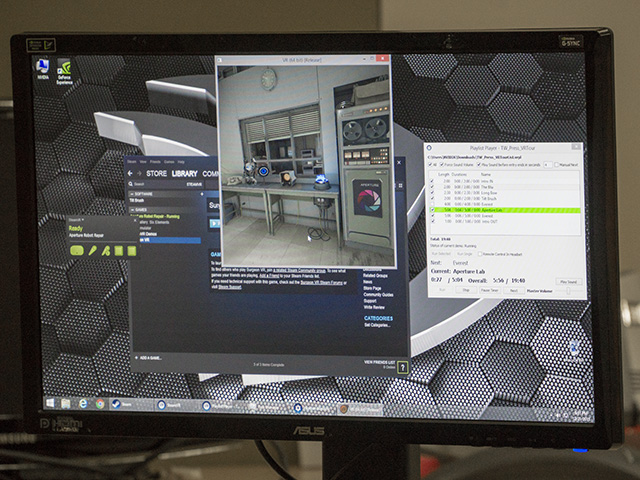640x480 pixels.
Task: Click the Steam library search field
Action: [x=159, y=184]
